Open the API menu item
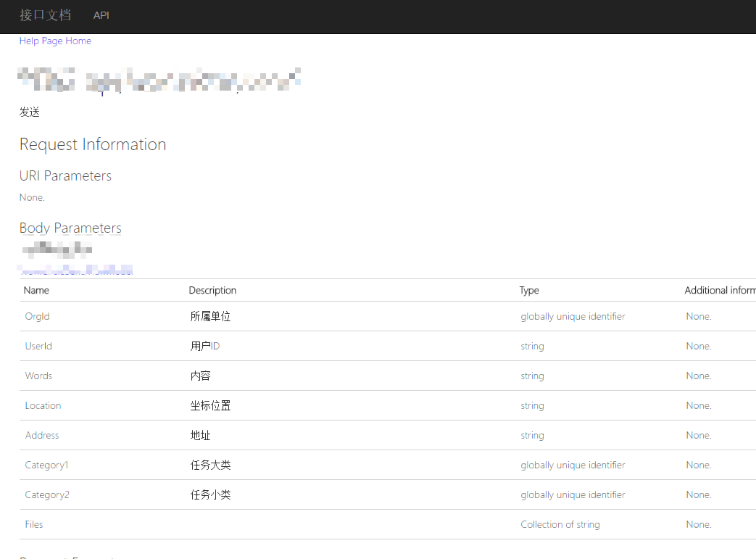Screen dimensions: 756x559 (x=101, y=15)
